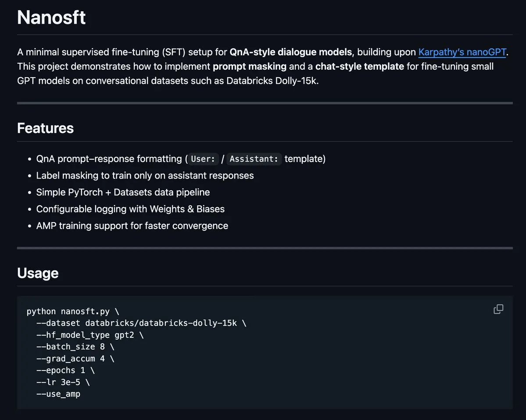Image resolution: width=526 pixels, height=420 pixels.
Task: Copy the code snippet using the copy icon
Action: coord(498,309)
